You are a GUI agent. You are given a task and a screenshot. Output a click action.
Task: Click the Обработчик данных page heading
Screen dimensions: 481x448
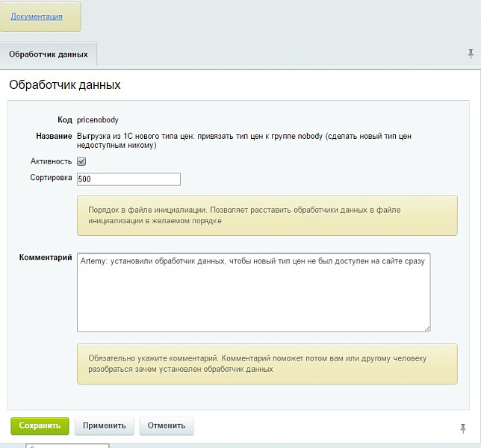tap(65, 85)
